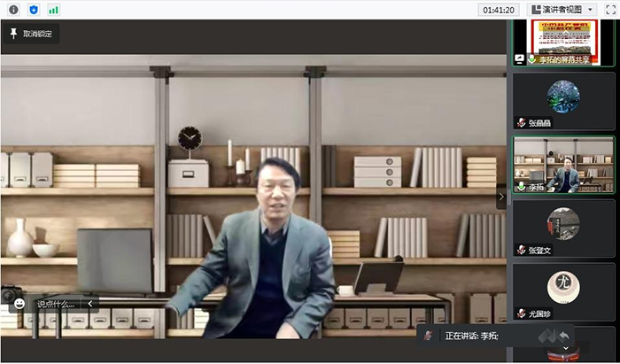Click muted mic icon beside 张晶晶
The width and height of the screenshot is (620, 364).
(521, 123)
